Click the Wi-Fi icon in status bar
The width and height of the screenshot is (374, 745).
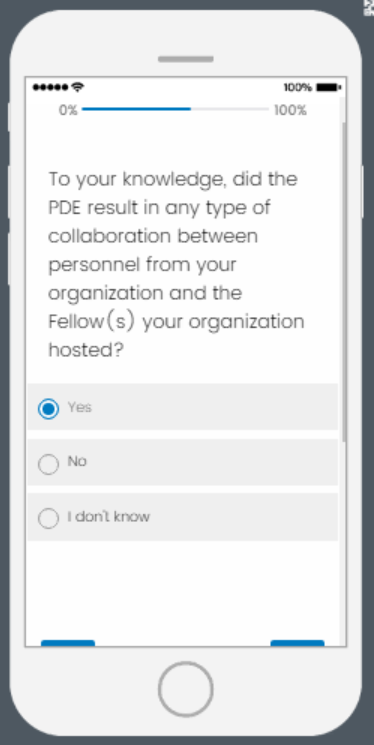coord(77,87)
